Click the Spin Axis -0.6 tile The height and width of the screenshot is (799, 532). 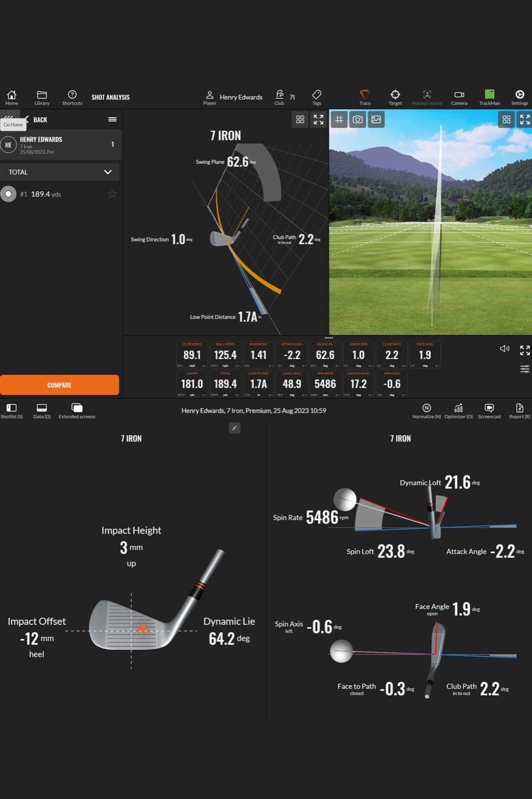392,384
